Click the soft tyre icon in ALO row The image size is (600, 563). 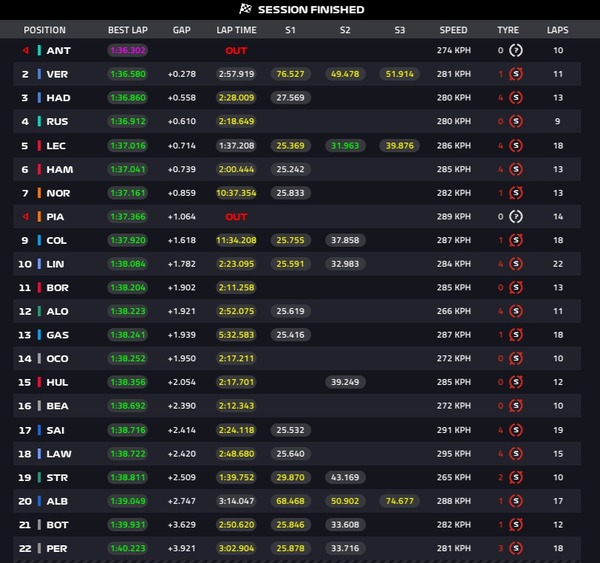(x=515, y=311)
